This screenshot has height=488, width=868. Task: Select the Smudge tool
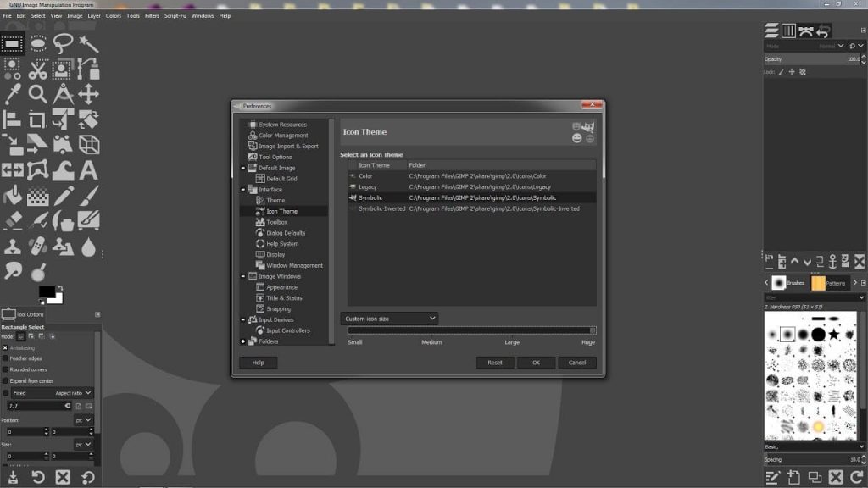click(x=12, y=271)
